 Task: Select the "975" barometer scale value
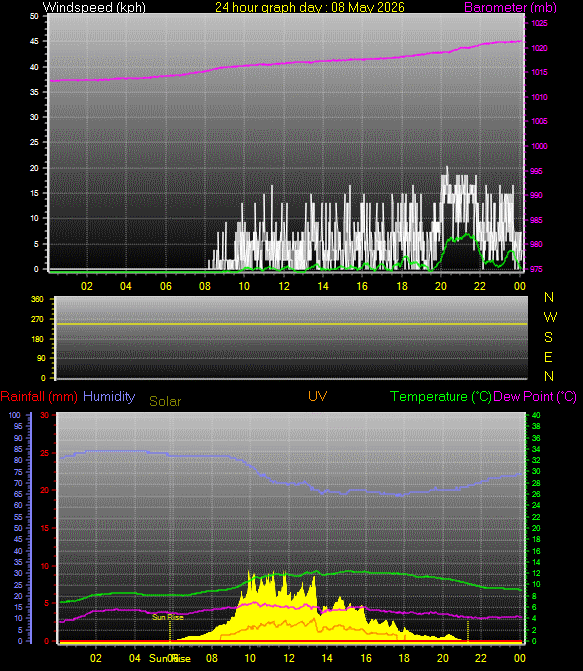537,269
